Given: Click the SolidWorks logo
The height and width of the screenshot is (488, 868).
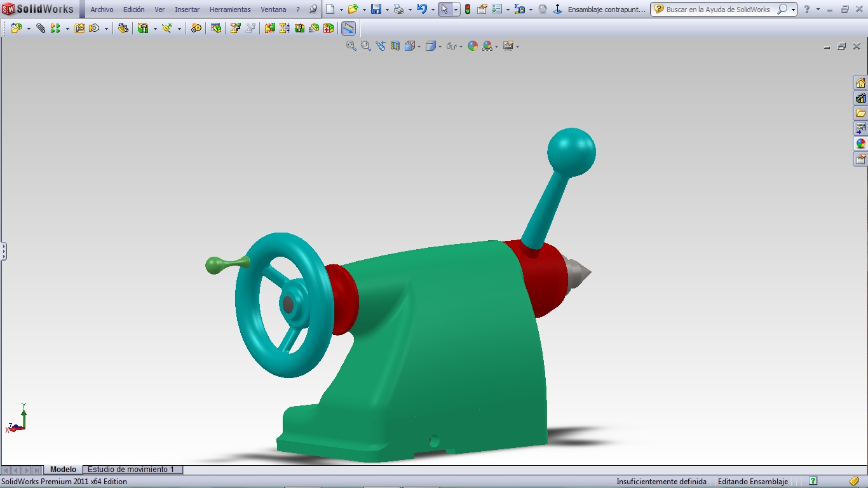Looking at the screenshot, I should pyautogui.click(x=38, y=10).
